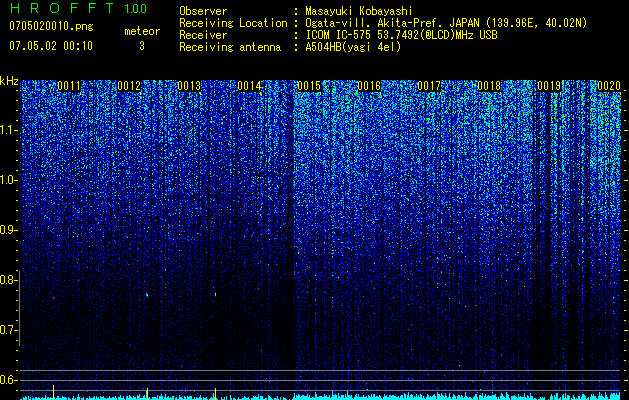Viewport: 629px width, 400px height.
Task: Click the meteor count value 3
Action: 142,46
